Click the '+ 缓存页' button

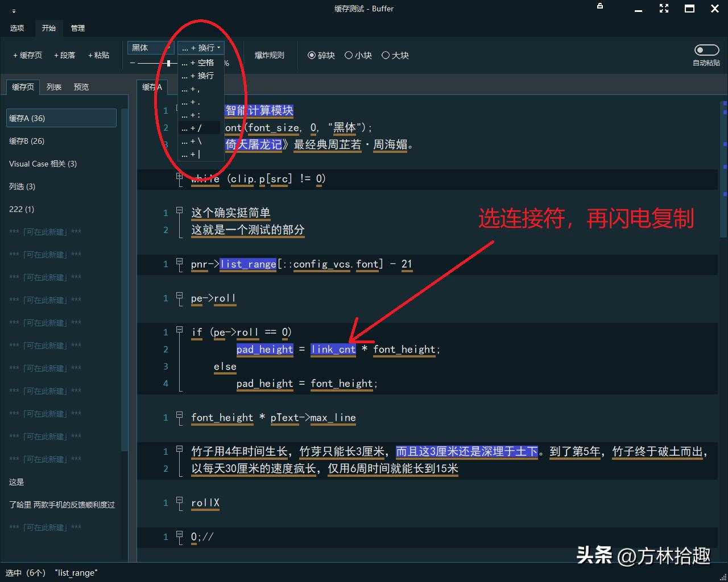coord(27,55)
